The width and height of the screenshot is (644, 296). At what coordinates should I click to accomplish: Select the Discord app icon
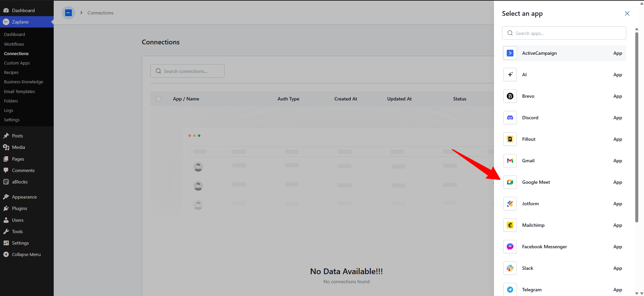click(x=510, y=118)
